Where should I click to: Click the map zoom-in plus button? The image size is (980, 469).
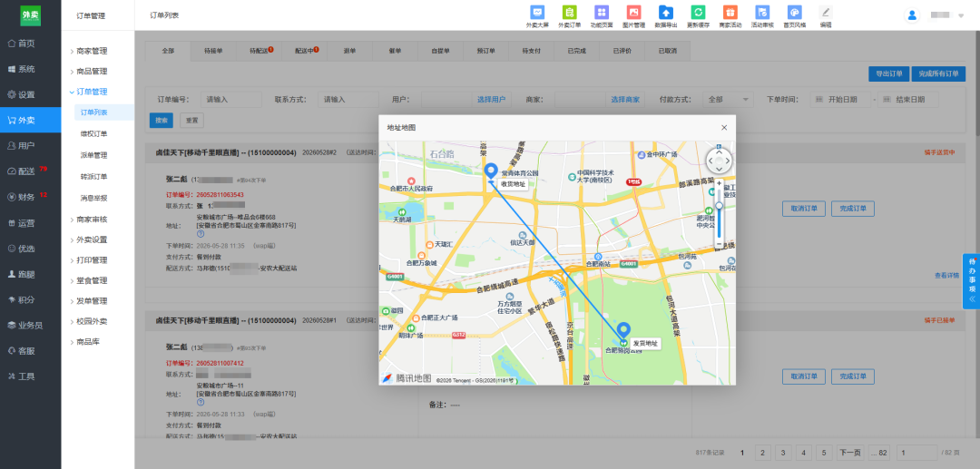pos(720,183)
